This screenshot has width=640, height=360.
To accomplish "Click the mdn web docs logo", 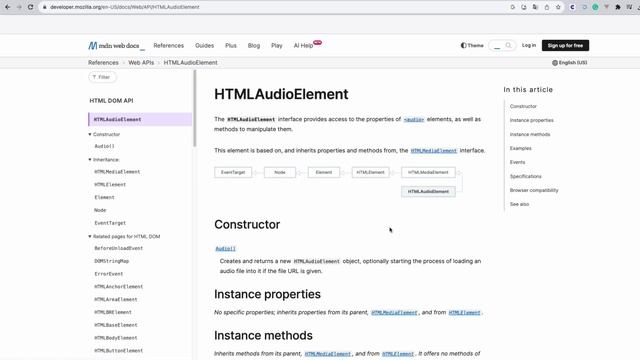I will tap(116, 46).
